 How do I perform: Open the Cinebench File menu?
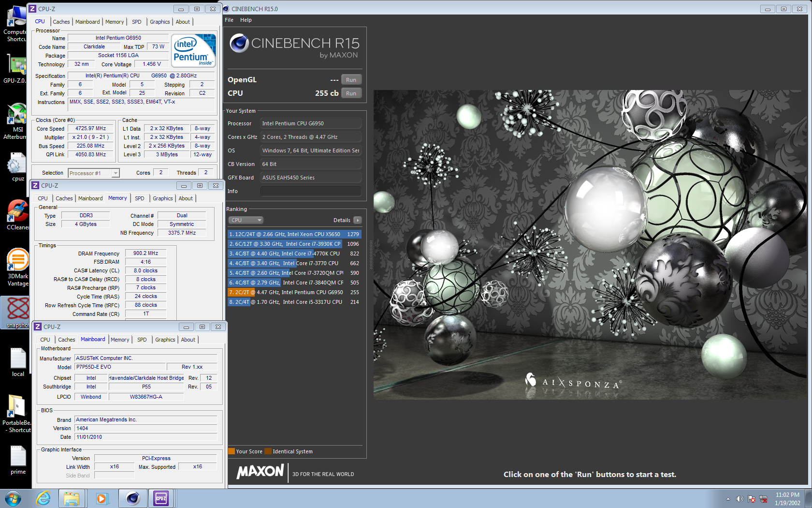[229, 20]
